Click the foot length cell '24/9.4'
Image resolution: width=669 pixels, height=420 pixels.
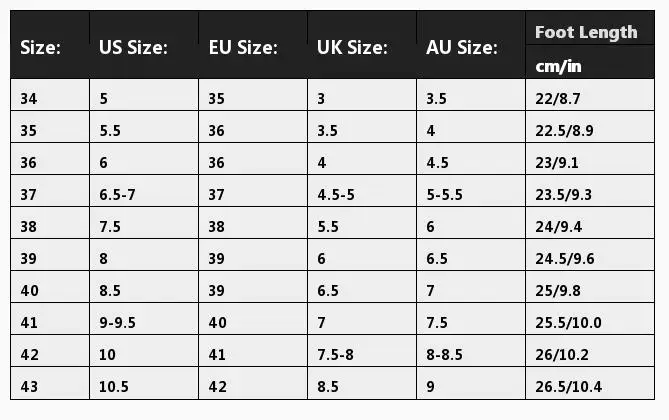[558, 226]
